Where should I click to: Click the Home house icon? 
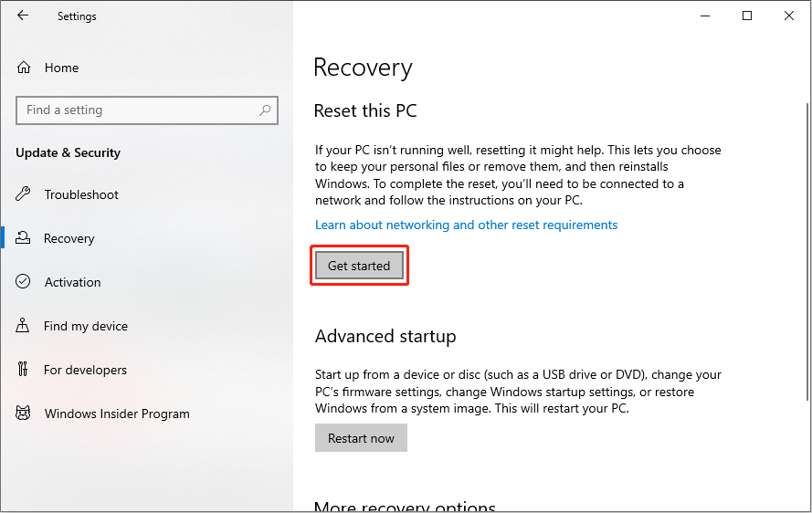pos(24,68)
